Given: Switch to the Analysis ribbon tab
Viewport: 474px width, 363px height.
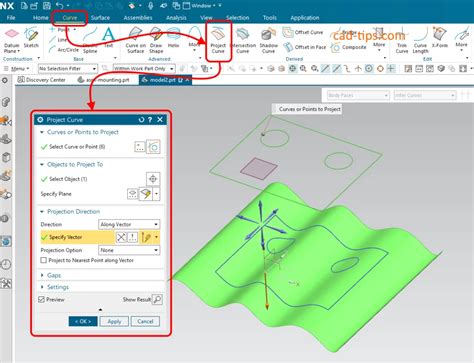Looking at the screenshot, I should tap(176, 18).
